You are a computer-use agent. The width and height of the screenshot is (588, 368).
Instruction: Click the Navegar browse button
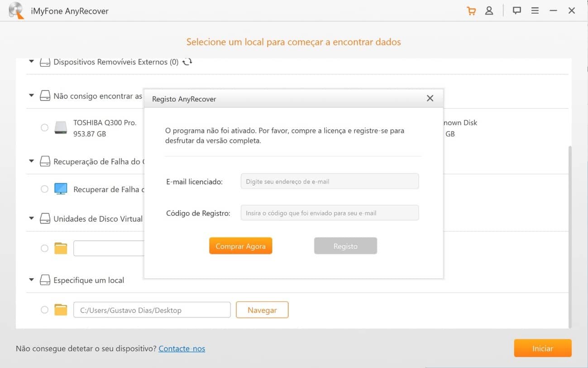[262, 310]
